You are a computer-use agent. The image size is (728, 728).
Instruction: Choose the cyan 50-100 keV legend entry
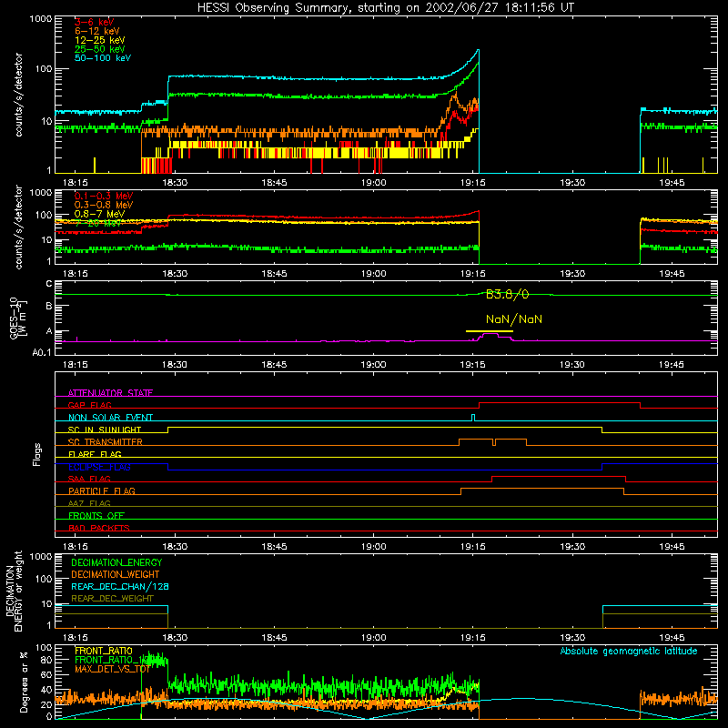(x=103, y=58)
